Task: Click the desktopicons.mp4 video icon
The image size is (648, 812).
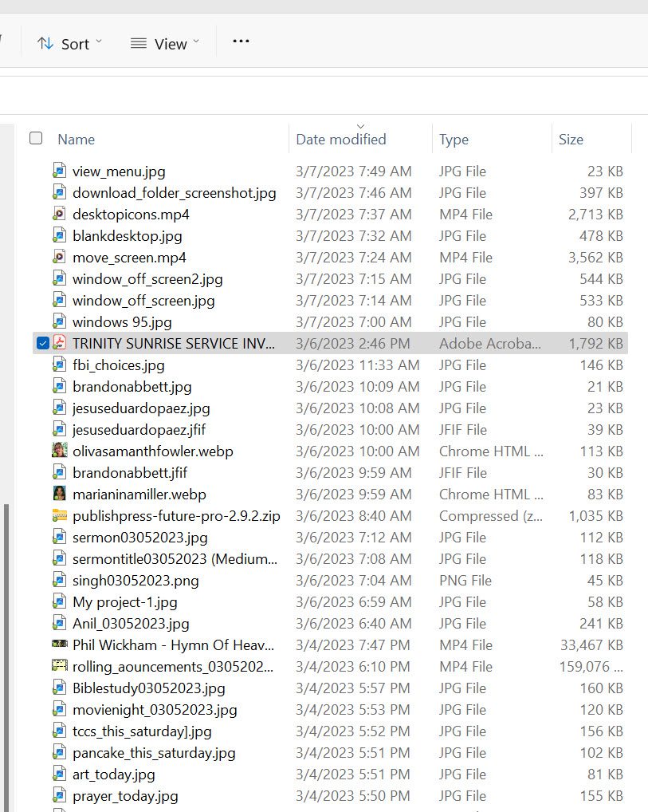Action: [x=60, y=213]
